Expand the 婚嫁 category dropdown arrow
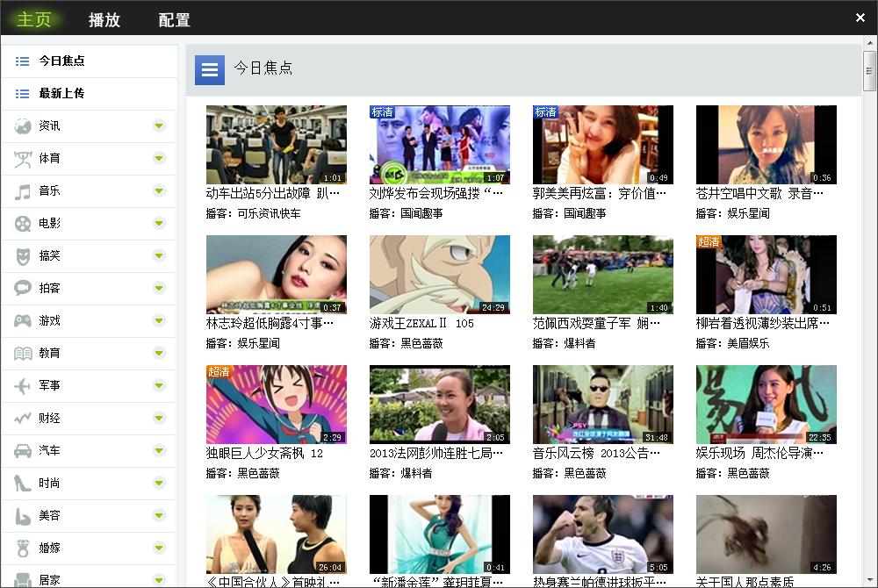Image resolution: width=878 pixels, height=588 pixels. 159,548
